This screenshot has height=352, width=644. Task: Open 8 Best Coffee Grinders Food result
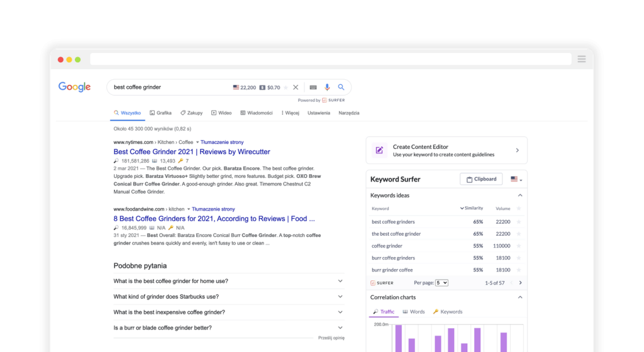[214, 219]
